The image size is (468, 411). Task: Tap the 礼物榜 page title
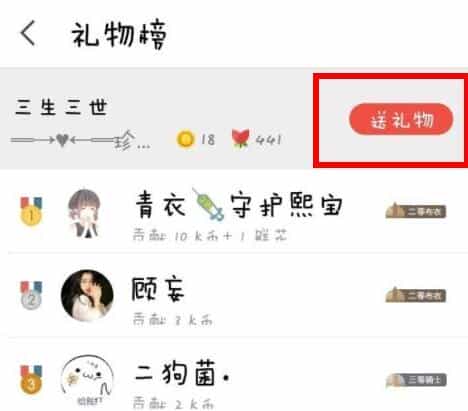(x=119, y=35)
